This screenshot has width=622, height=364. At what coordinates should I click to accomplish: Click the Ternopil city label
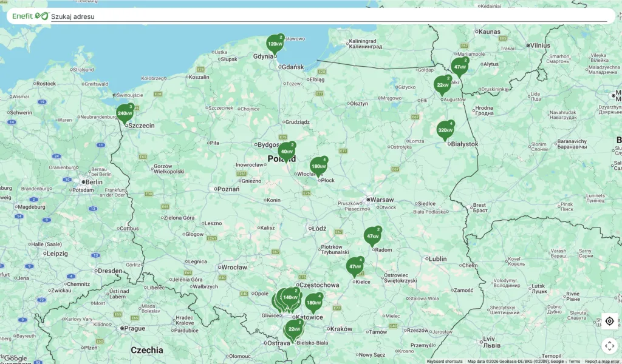click(x=552, y=356)
